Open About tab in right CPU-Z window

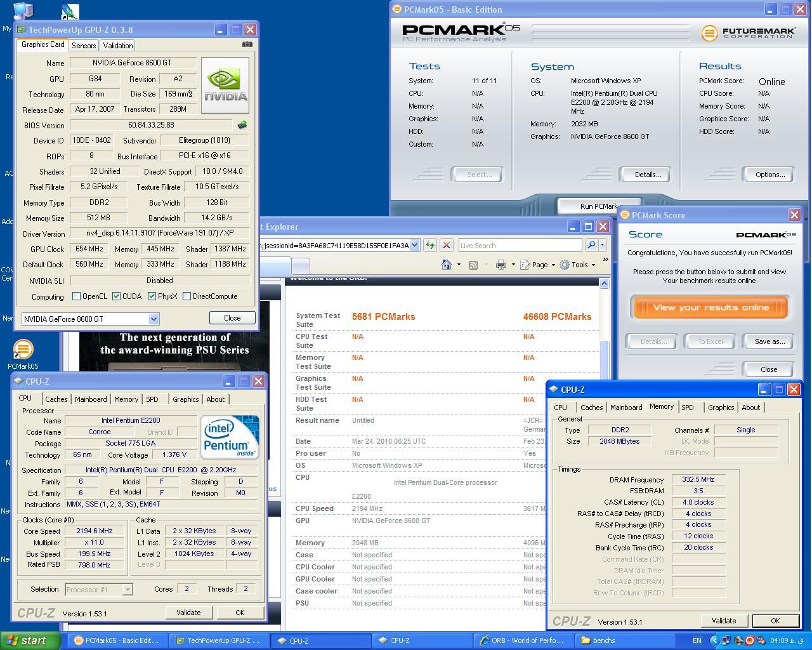750,408
